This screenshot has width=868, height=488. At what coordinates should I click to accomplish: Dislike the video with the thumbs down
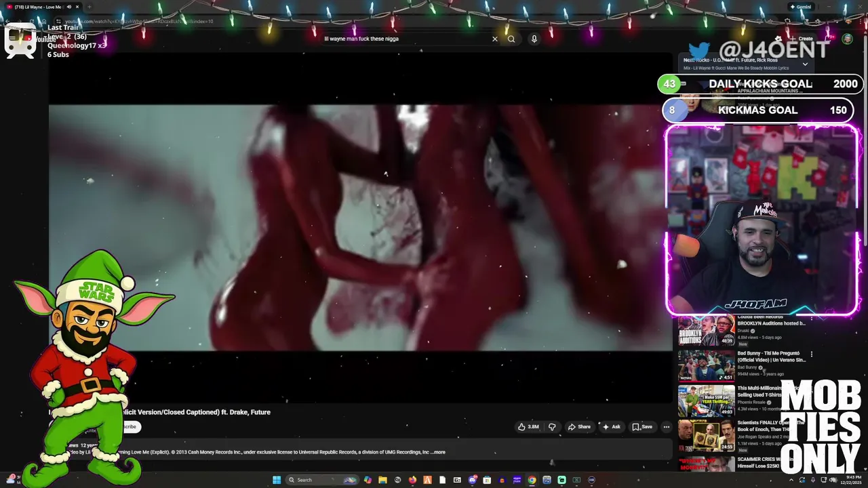point(552,427)
